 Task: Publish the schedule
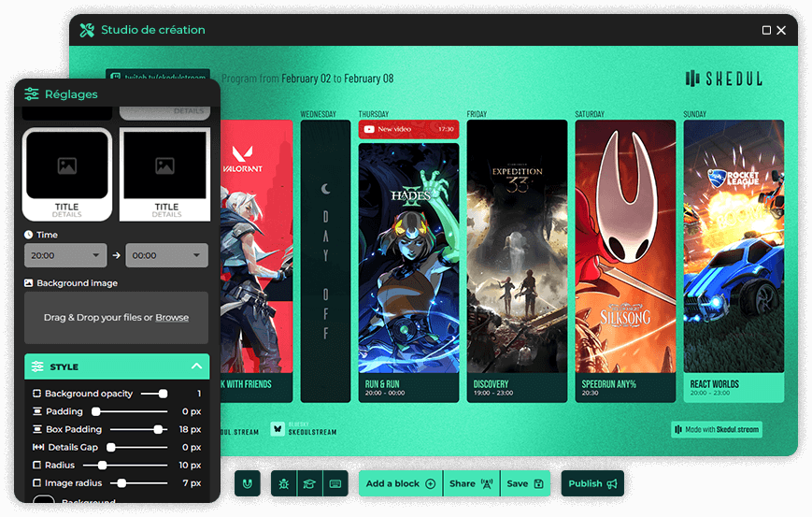592,483
